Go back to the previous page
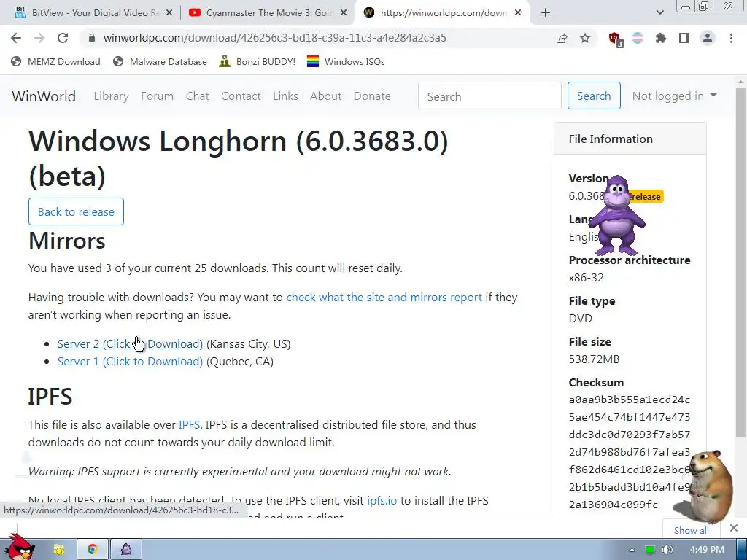Screen dimensions: 747x560 16,38
